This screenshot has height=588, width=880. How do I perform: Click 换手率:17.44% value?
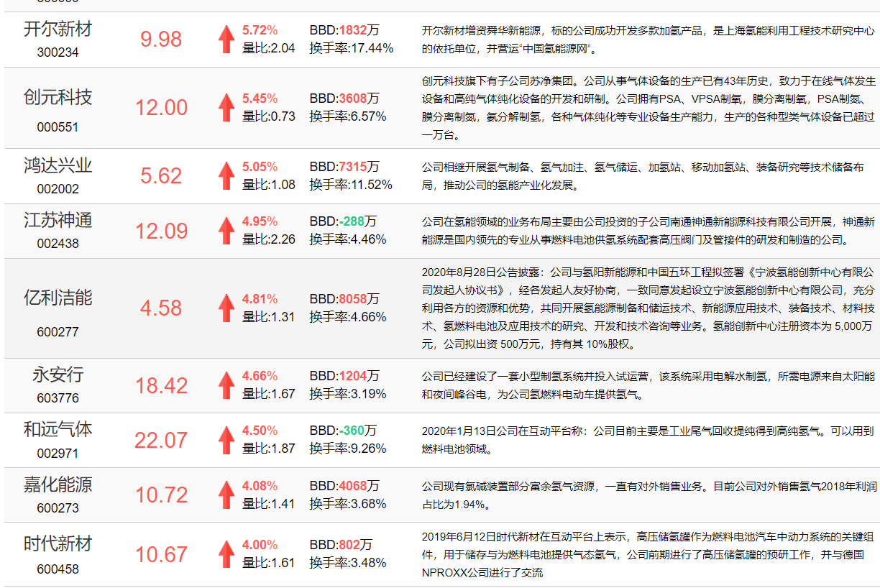pyautogui.click(x=352, y=48)
